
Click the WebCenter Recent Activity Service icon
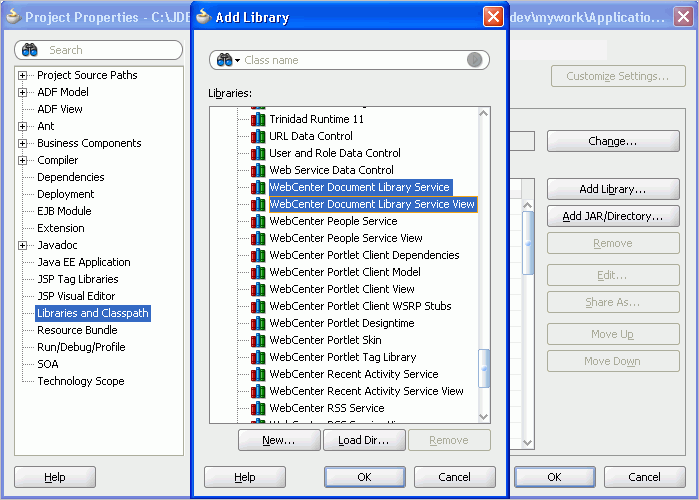pyautogui.click(x=258, y=374)
